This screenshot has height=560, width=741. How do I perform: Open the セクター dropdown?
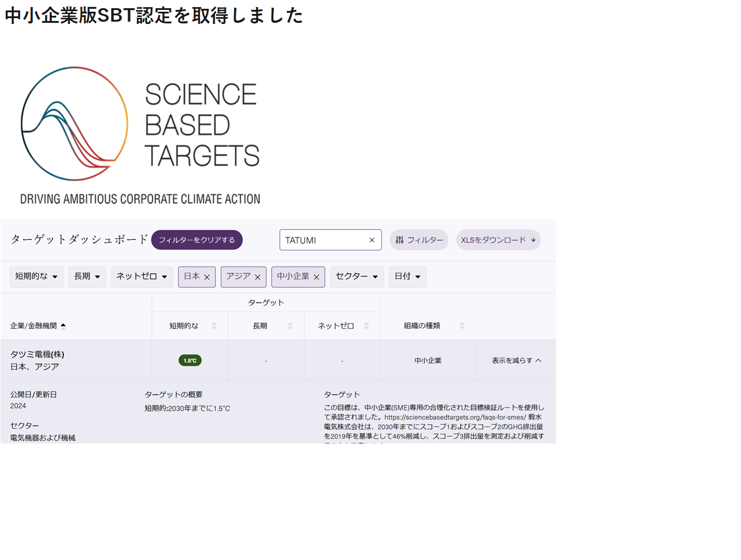point(356,276)
